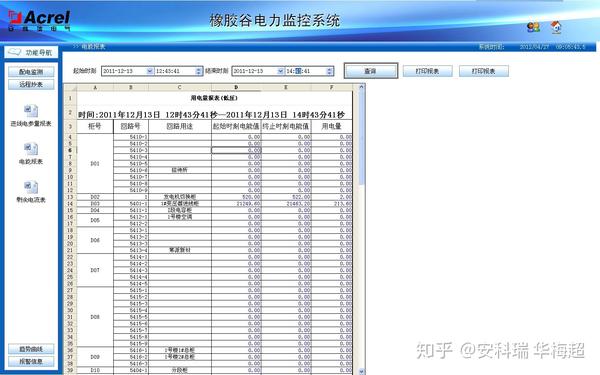The width and height of the screenshot is (600, 375).
Task: Select row header 1
Action: tap(70, 98)
